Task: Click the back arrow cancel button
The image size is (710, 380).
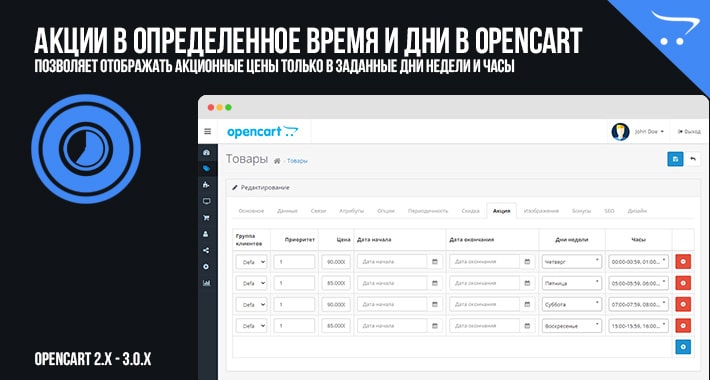Action: click(693, 159)
